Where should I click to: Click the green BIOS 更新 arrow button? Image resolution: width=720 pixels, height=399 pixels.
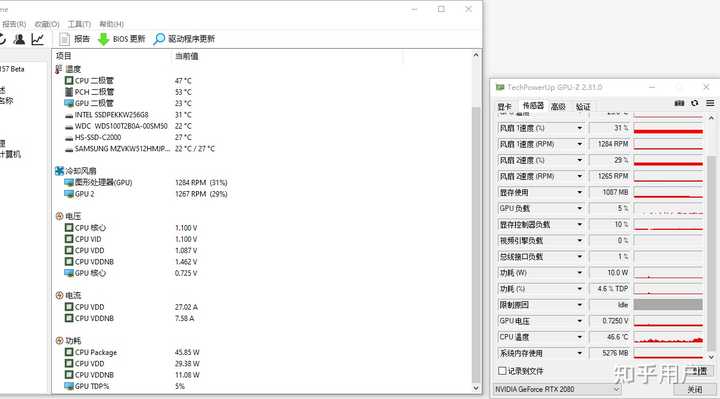121,39
